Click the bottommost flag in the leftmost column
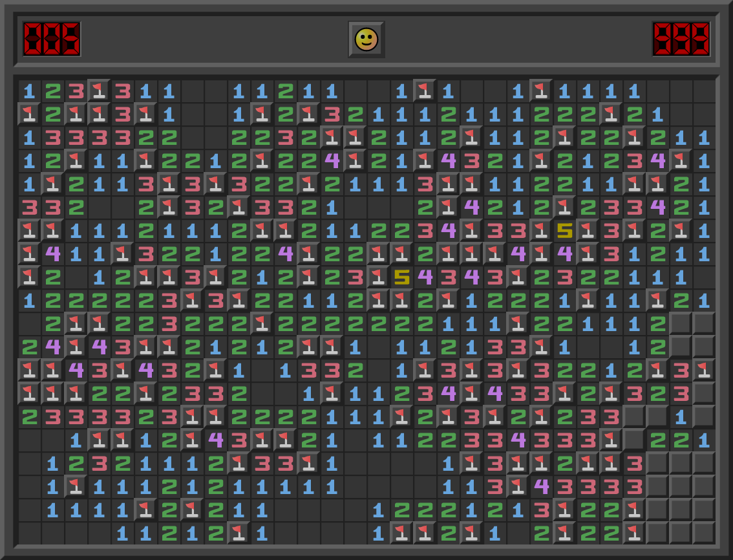 [x=29, y=393]
